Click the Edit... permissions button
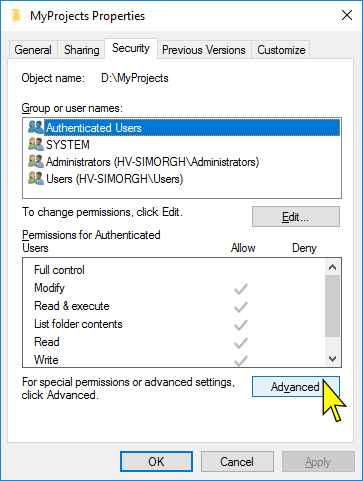The height and width of the screenshot is (481, 363). (x=296, y=217)
